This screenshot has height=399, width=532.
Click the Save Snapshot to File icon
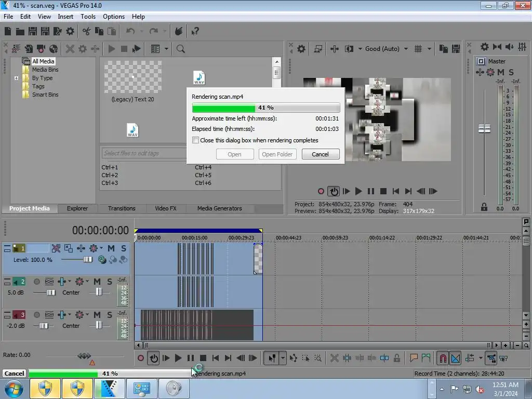pyautogui.click(x=456, y=49)
